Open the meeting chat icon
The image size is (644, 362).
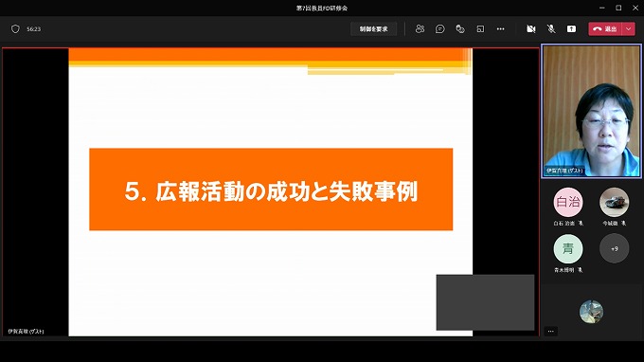pos(439,28)
